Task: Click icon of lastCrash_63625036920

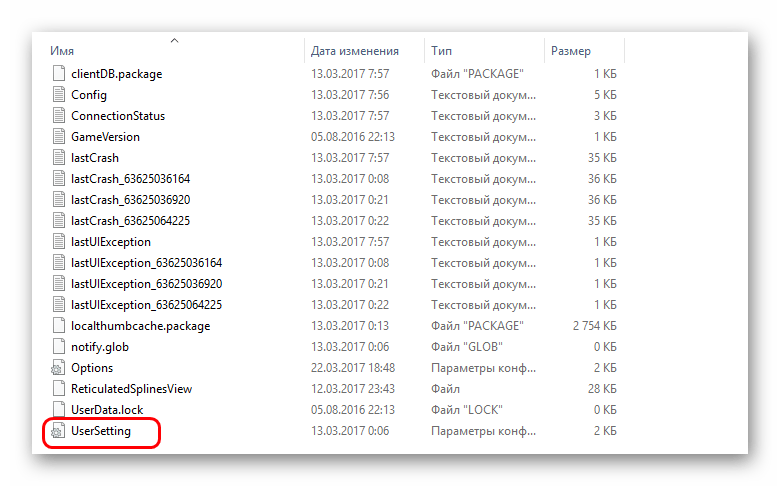Action: coord(59,199)
